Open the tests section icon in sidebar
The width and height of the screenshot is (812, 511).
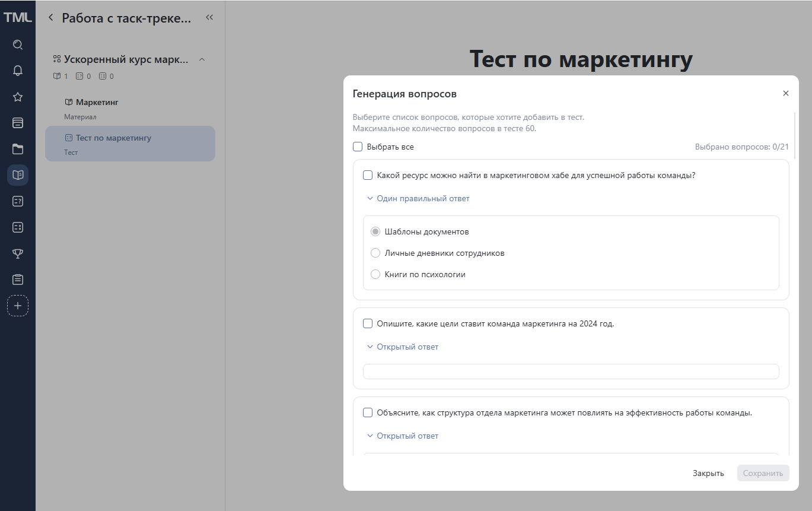[x=18, y=201]
